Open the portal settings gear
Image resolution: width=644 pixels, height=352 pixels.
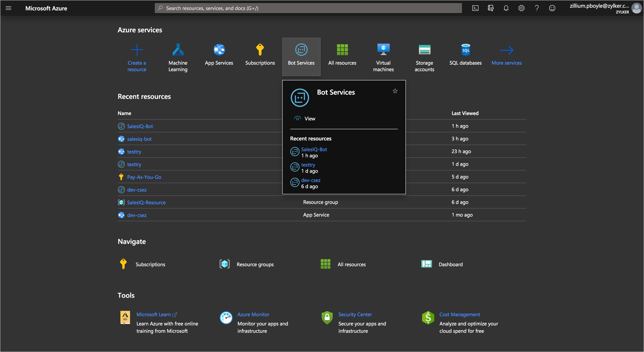coord(521,8)
